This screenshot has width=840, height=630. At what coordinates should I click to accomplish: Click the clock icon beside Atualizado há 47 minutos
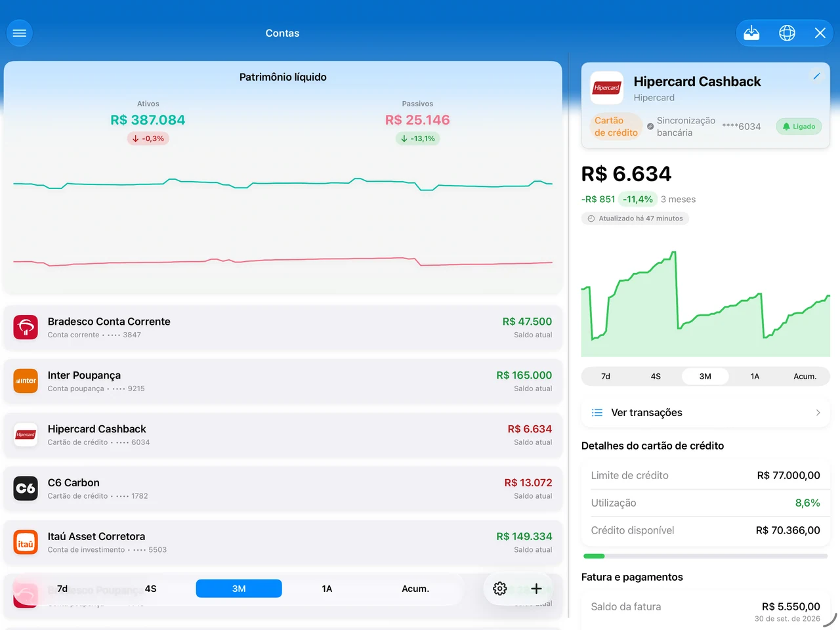coord(591,219)
